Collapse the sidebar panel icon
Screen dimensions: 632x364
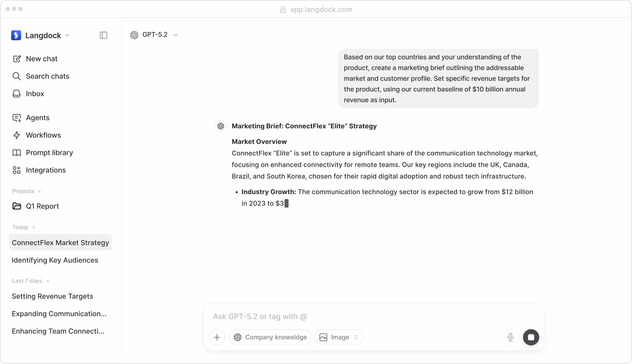point(103,35)
